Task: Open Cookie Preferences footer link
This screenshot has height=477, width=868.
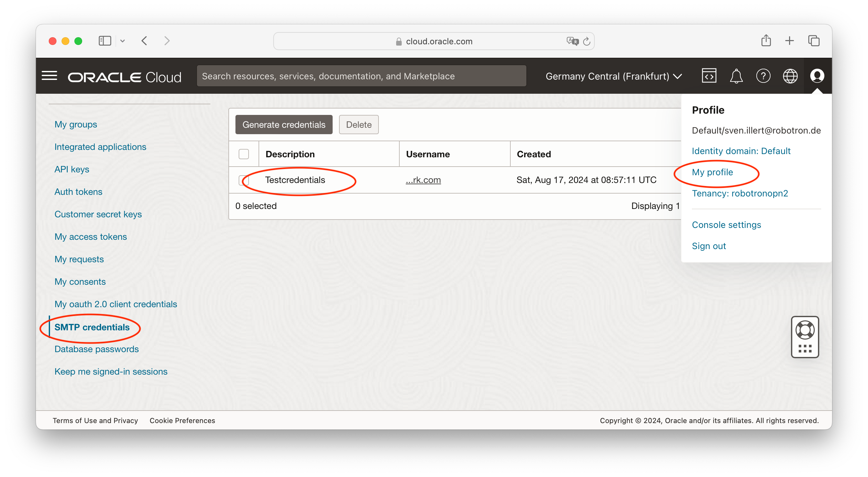Action: coord(182,421)
